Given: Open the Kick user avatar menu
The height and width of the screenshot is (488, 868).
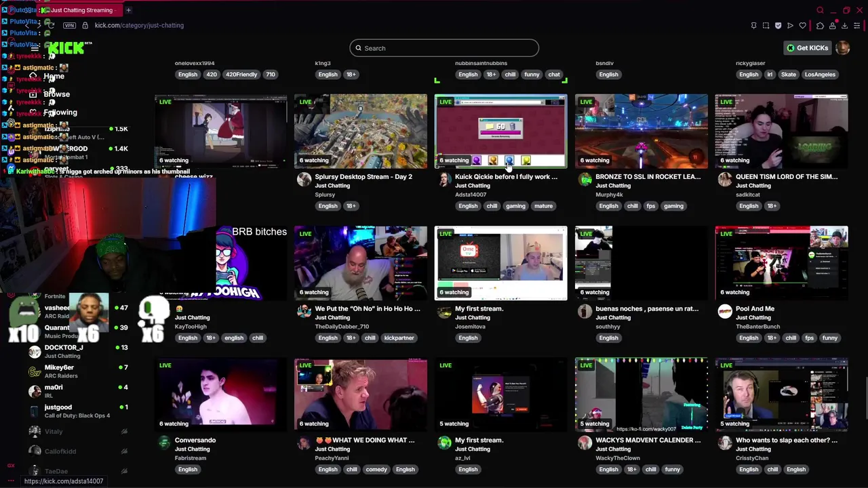Looking at the screenshot, I should [x=842, y=48].
